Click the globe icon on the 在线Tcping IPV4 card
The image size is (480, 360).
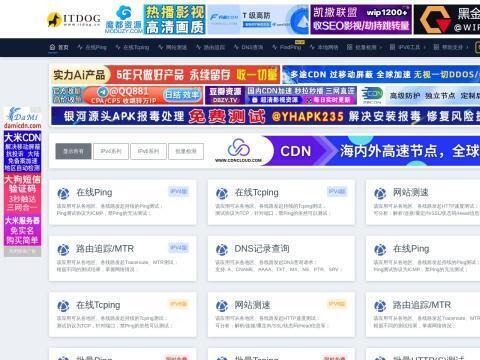[x=222, y=193]
